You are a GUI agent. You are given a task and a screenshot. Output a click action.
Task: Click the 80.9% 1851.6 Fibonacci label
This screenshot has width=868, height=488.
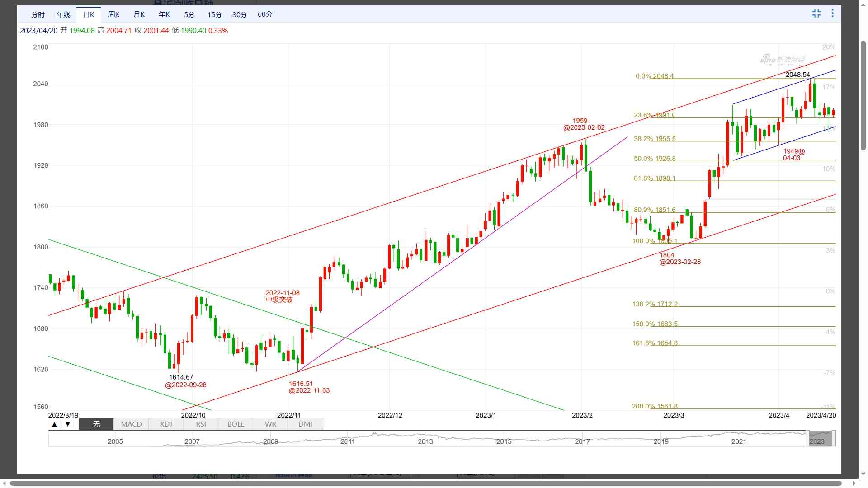[x=655, y=210]
